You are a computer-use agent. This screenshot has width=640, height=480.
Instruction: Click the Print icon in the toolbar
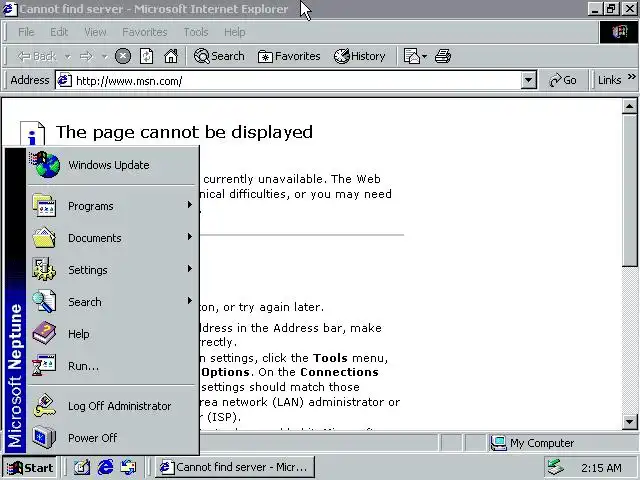point(443,56)
